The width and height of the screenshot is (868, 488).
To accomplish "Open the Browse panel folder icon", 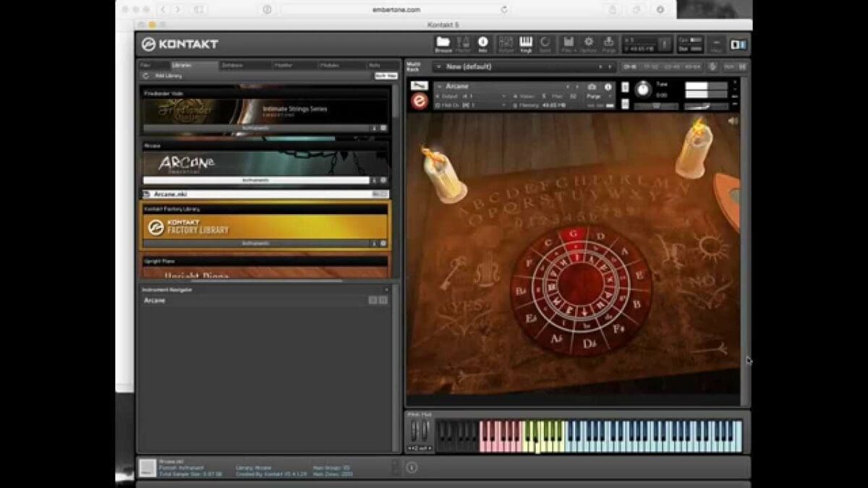I will 443,43.
